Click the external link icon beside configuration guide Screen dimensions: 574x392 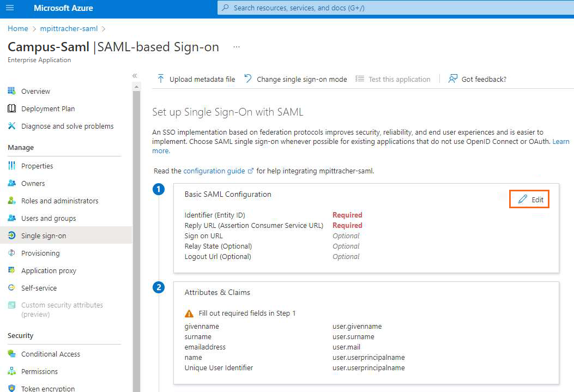251,171
